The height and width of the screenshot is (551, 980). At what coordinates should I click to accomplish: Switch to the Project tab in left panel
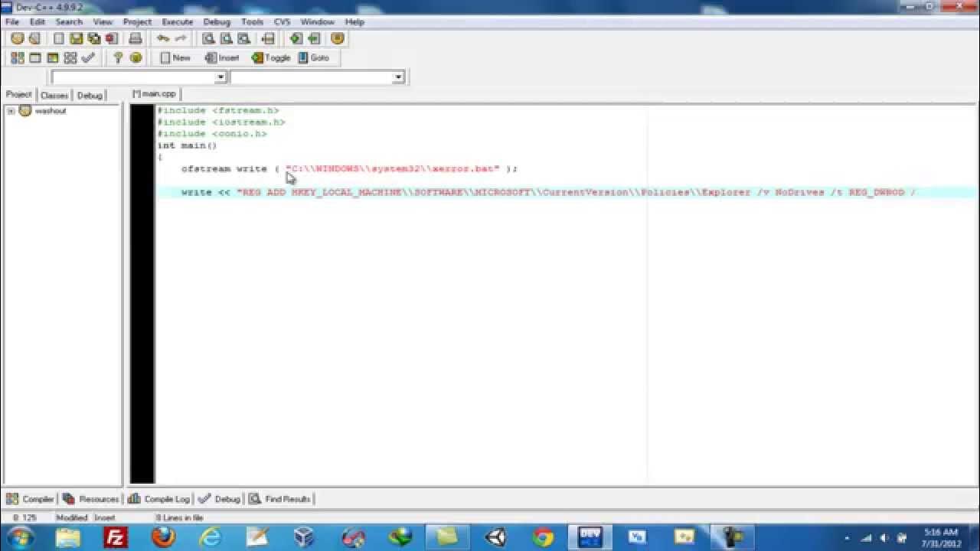click(19, 95)
